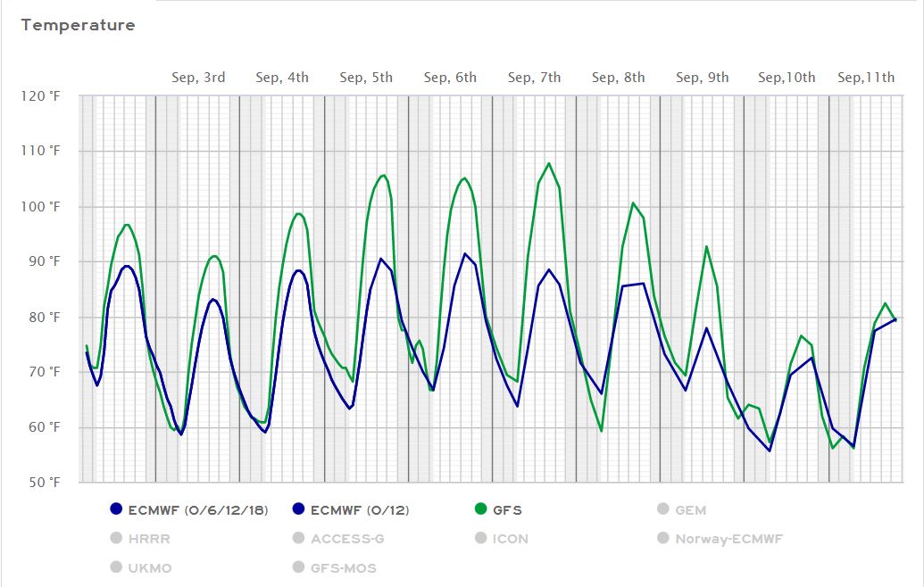
Task: Click the Sep,11th date label
Action: tap(865, 78)
